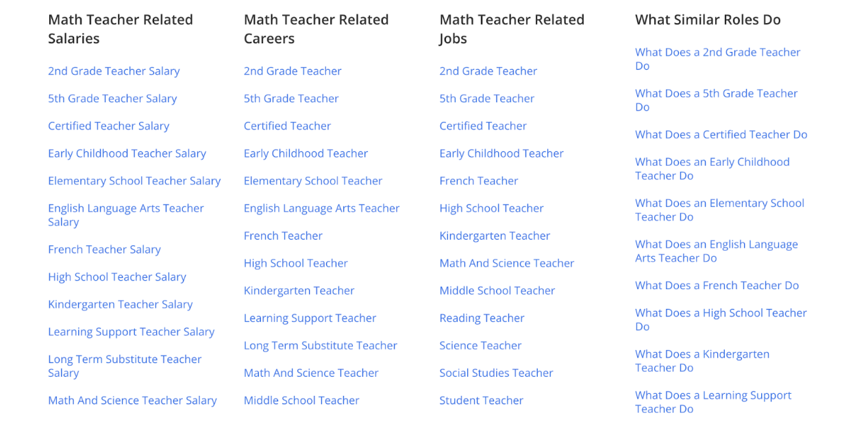Click 5th Grade Teacher under Related Careers
Viewport: 868px width, 437px height.
coord(291,99)
